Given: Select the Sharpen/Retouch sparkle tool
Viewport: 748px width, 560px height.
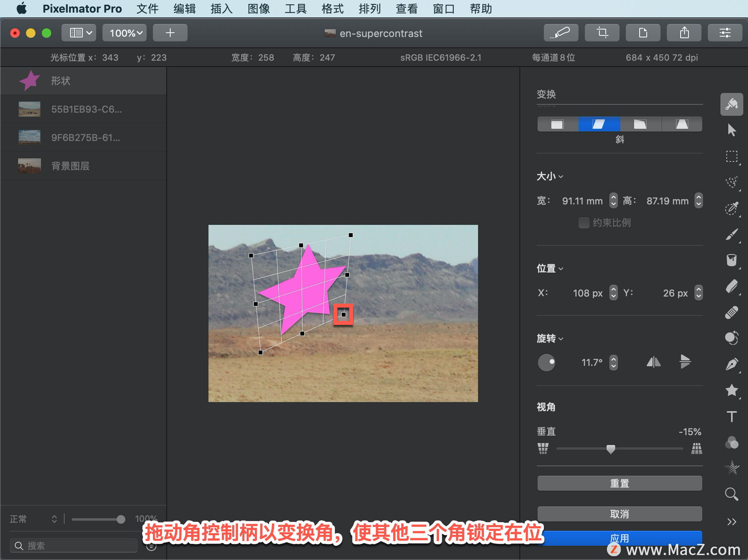Looking at the screenshot, I should 731,468.
